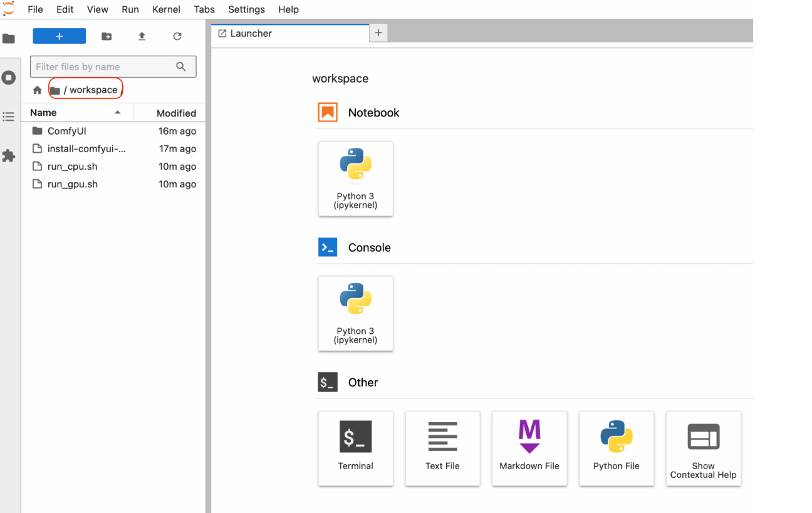Open the Extension Manager puzzle icon
Screen dimensions: 812x513
pos(9,155)
